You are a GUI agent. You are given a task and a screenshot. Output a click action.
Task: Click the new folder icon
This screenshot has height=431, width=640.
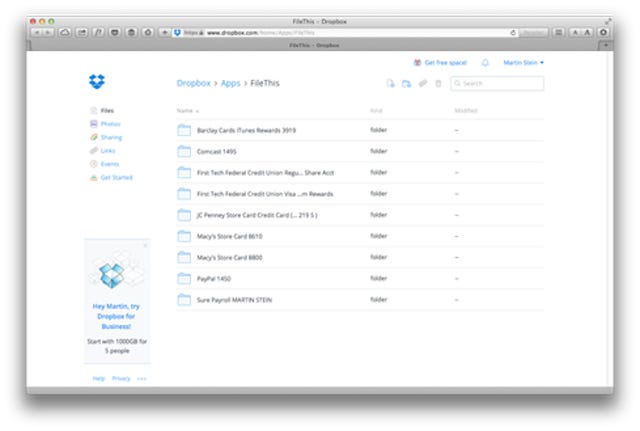coord(406,84)
